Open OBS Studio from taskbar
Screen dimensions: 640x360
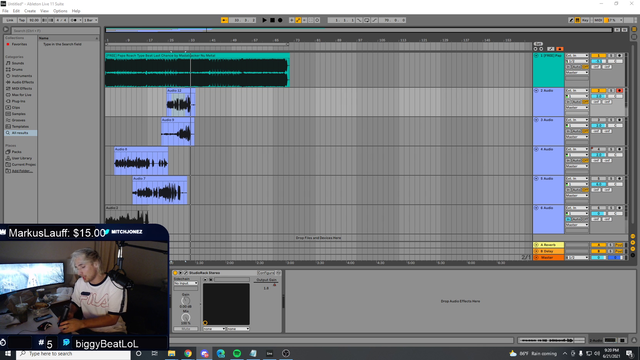coord(286,353)
